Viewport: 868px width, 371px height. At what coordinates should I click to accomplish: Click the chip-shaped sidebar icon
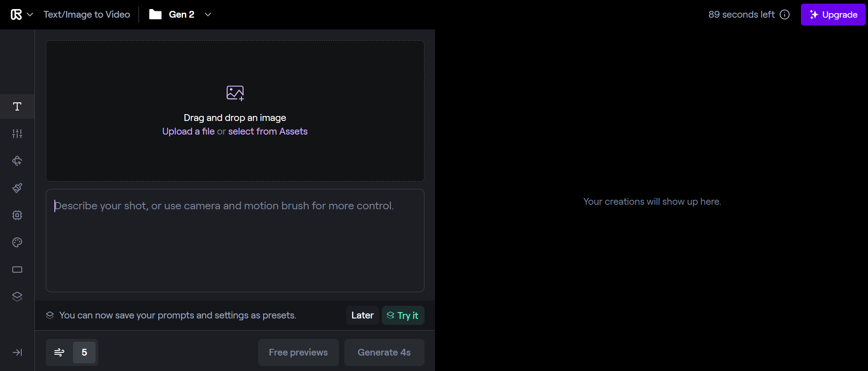pos(17,215)
